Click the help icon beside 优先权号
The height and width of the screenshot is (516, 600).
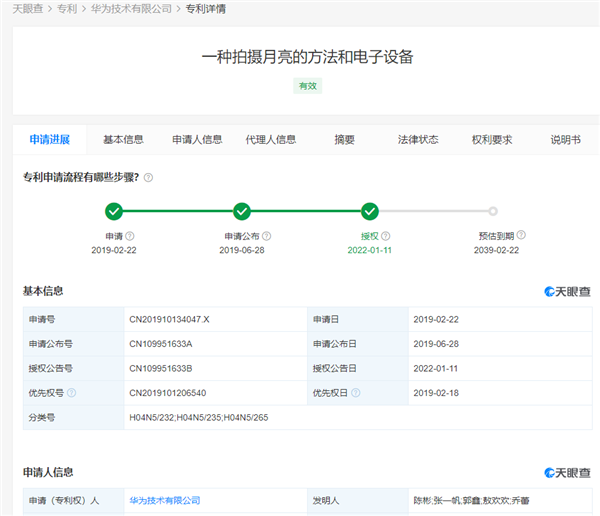pyautogui.click(x=72, y=393)
